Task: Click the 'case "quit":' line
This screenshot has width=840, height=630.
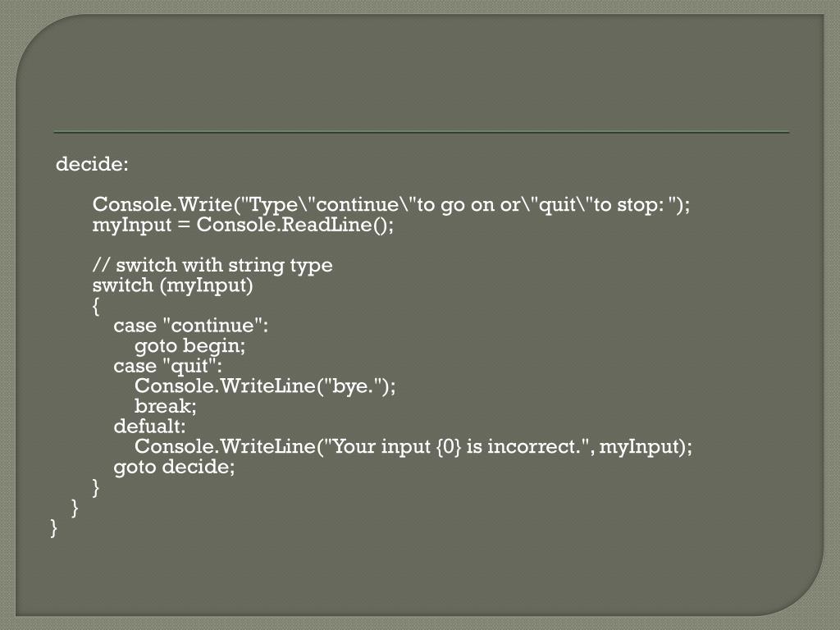Action: 167,366
